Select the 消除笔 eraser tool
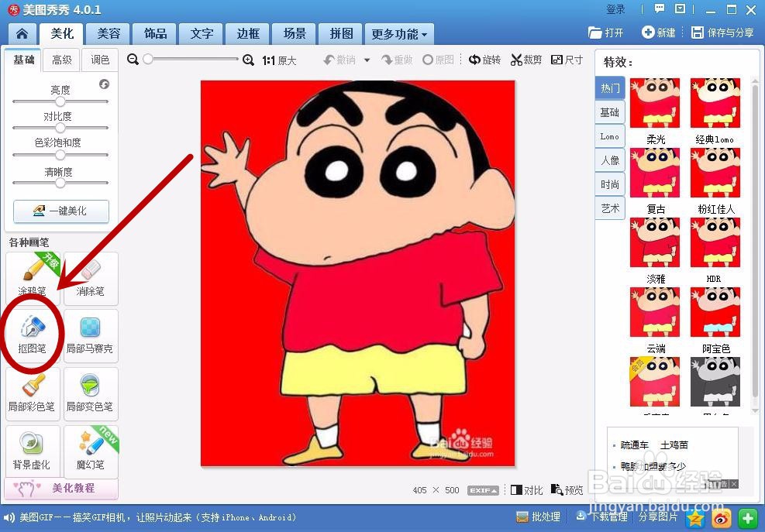 pyautogui.click(x=90, y=279)
